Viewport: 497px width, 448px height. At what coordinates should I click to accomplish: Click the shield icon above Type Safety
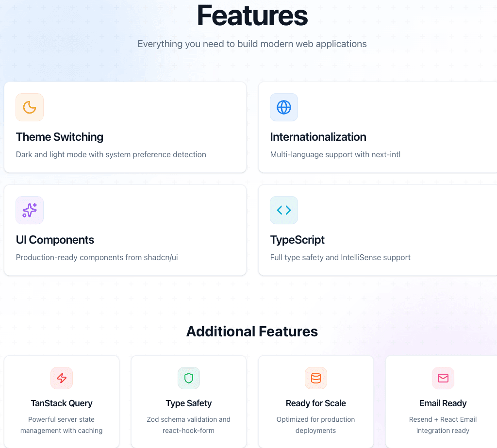tap(189, 378)
